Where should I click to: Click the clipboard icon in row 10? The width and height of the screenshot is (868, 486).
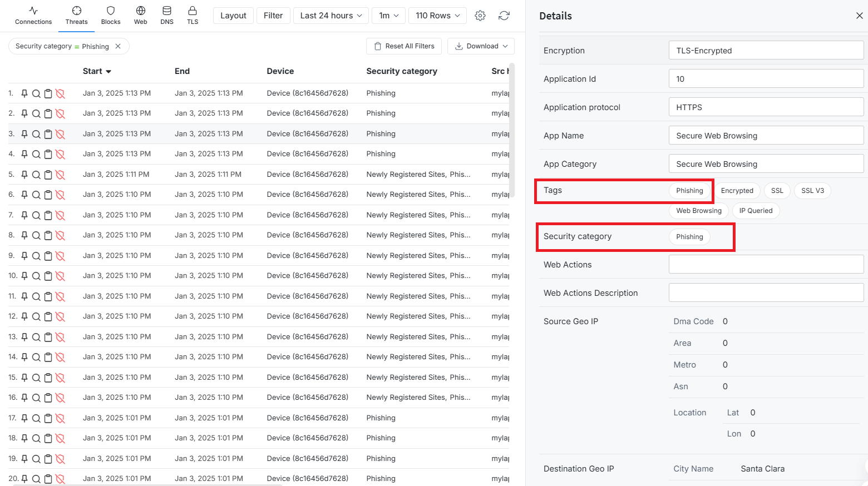click(48, 276)
